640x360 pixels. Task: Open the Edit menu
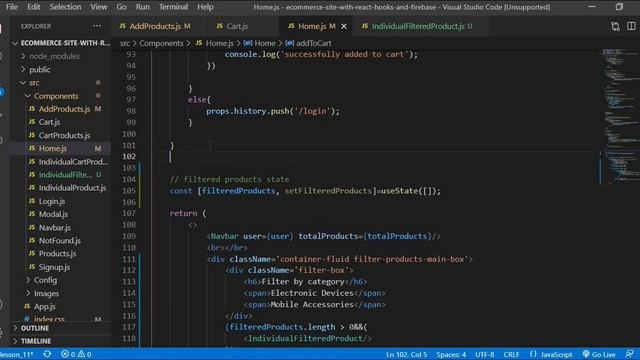pyautogui.click(x=33, y=7)
